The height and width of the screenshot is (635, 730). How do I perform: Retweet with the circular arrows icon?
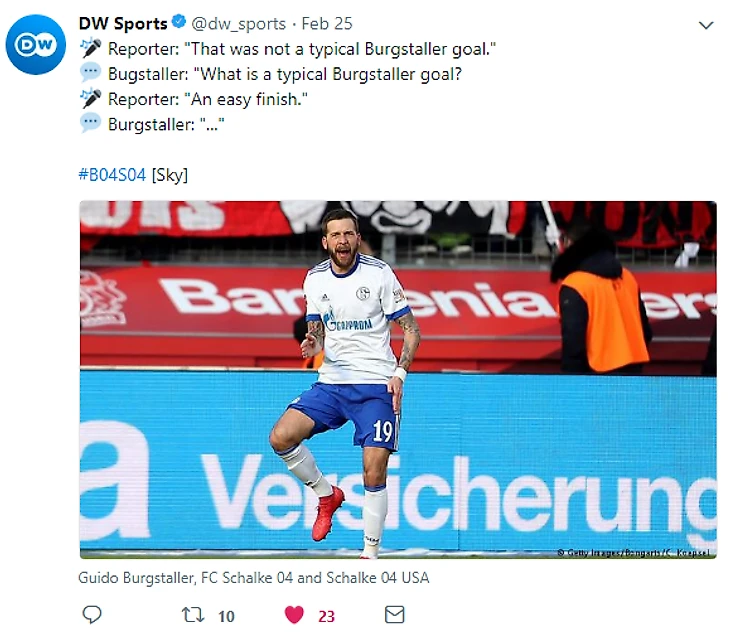[x=193, y=615]
